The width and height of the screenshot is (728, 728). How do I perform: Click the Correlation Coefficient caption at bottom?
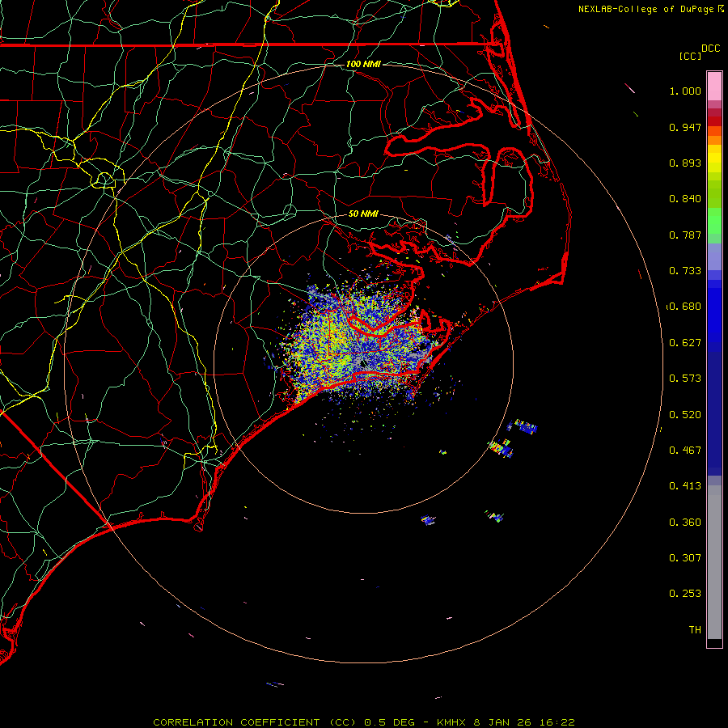point(363,722)
